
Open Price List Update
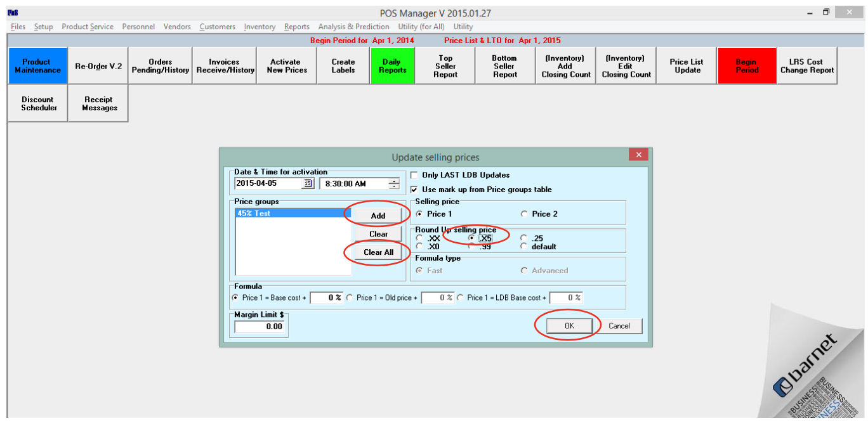687,66
